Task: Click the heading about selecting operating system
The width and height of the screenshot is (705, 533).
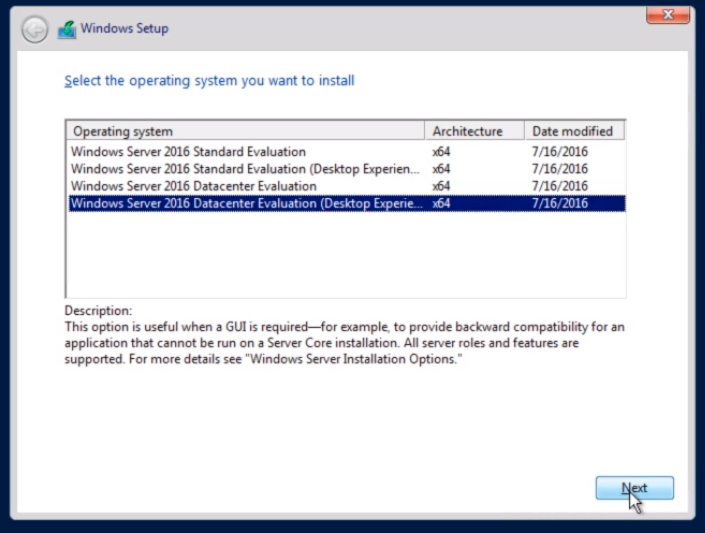Action: [x=210, y=81]
